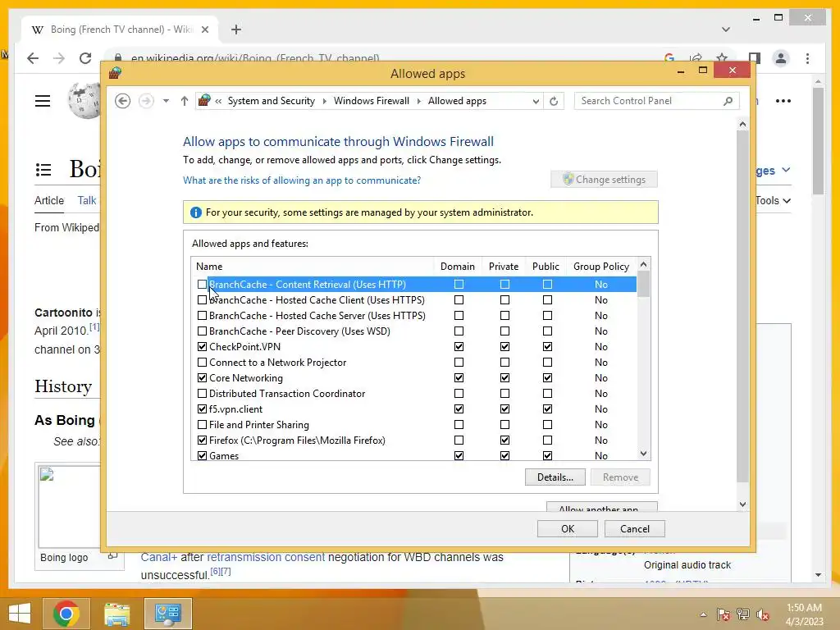Check Connect to a Network Projector checkbox
The image size is (840, 630).
click(202, 363)
